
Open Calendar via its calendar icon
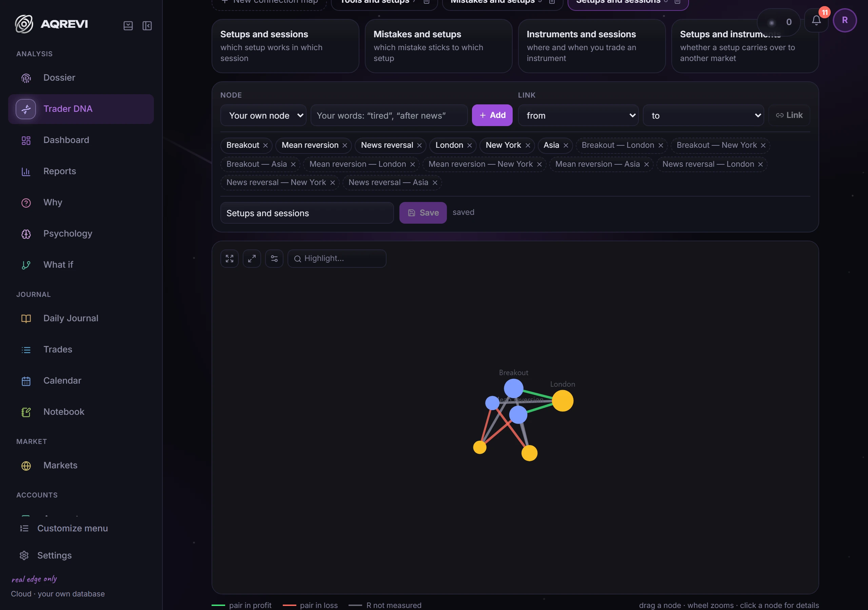[26, 381]
